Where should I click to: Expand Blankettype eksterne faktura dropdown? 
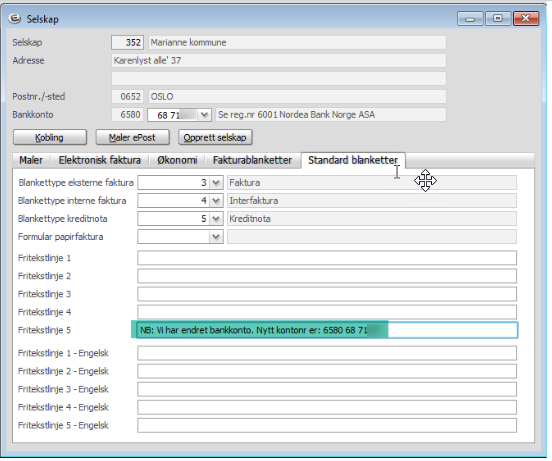click(216, 183)
